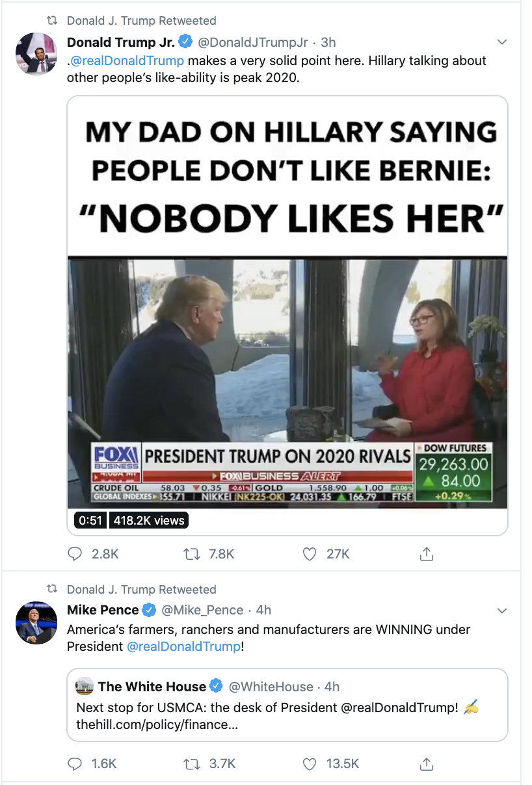Like Mike Pence's tweet
The height and width of the screenshot is (785, 532).
coord(310,763)
